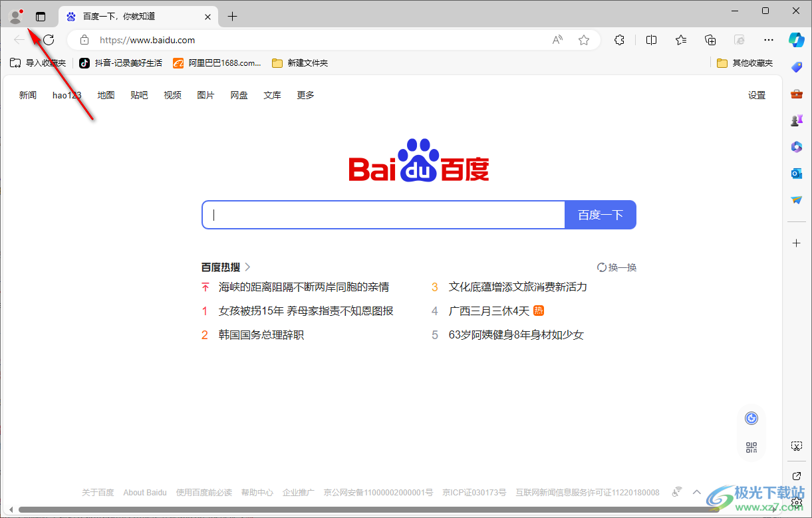Open Baidu 设置 menu
Image resolution: width=812 pixels, height=518 pixels.
(757, 95)
